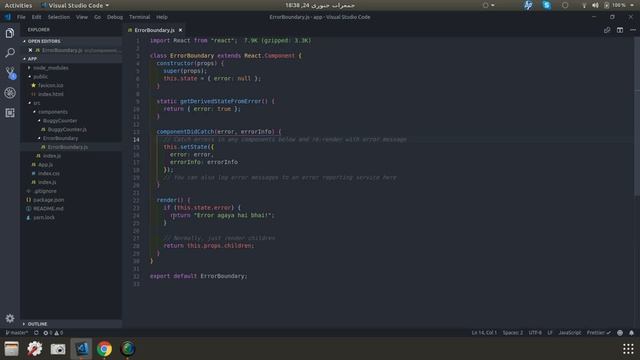
Task: Open the Manage gear menu
Action: (10, 318)
